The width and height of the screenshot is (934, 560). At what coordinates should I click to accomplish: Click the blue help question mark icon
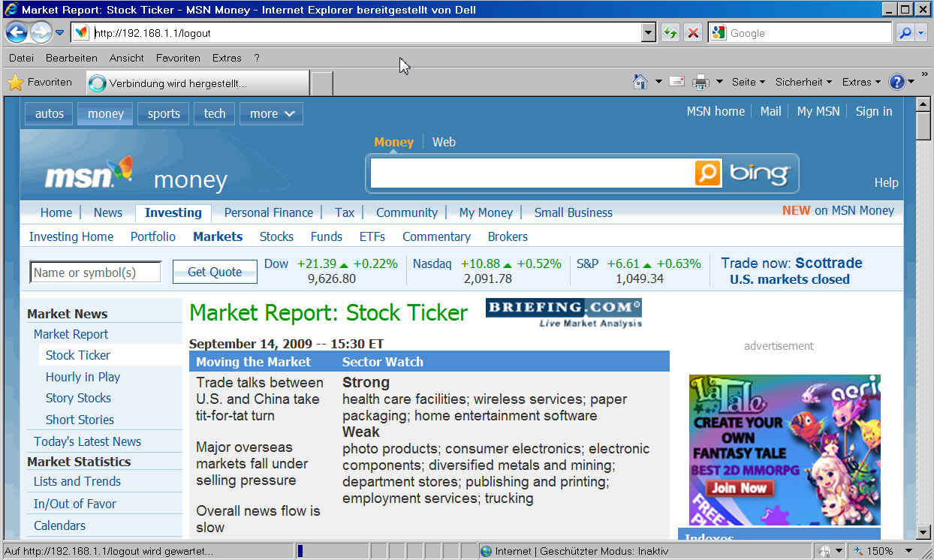pyautogui.click(x=896, y=82)
